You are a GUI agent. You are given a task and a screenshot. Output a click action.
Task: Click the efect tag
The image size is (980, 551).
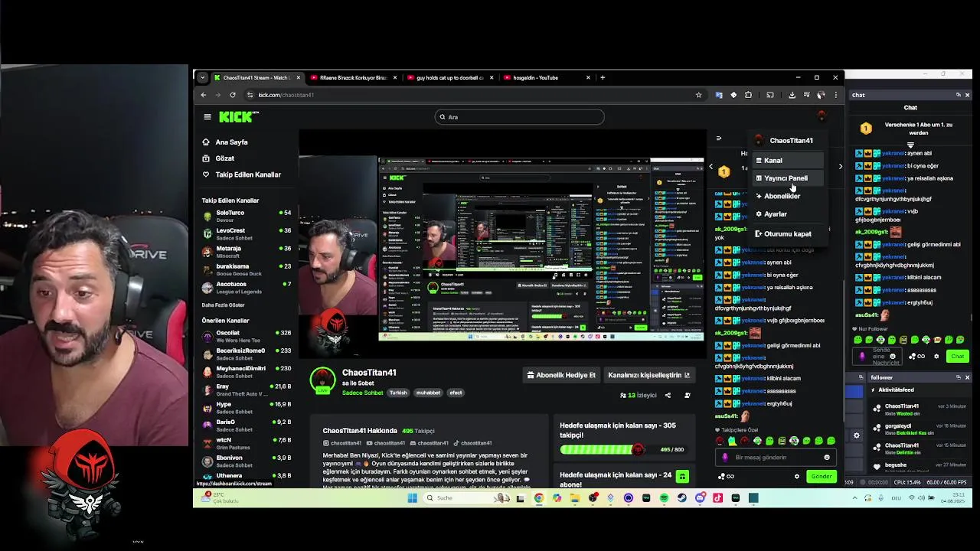tap(456, 393)
